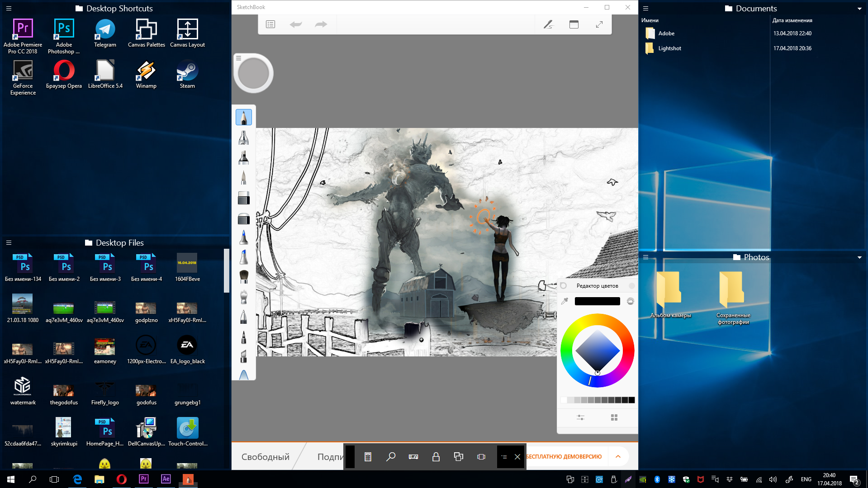This screenshot has width=868, height=488.
Task: Open Desktop Files panel hamburger menu
Action: pos(9,243)
